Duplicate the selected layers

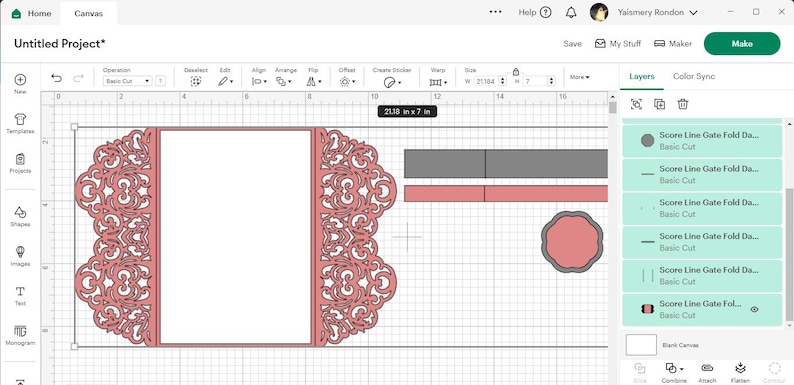pyautogui.click(x=659, y=104)
